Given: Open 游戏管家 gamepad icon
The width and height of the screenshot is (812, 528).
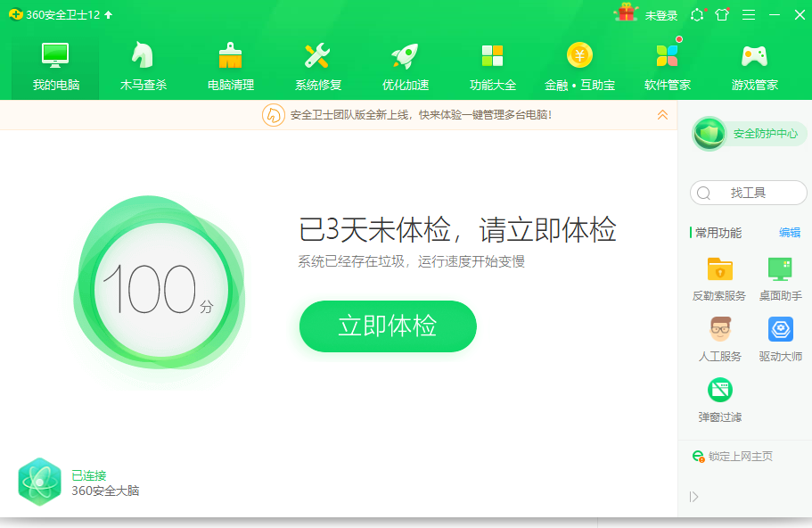Looking at the screenshot, I should pyautogui.click(x=755, y=56).
